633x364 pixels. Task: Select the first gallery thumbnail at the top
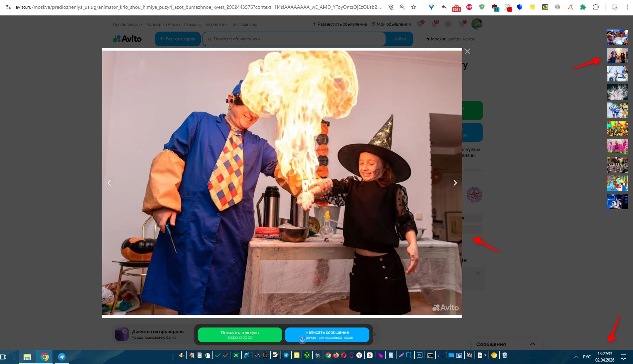(618, 37)
